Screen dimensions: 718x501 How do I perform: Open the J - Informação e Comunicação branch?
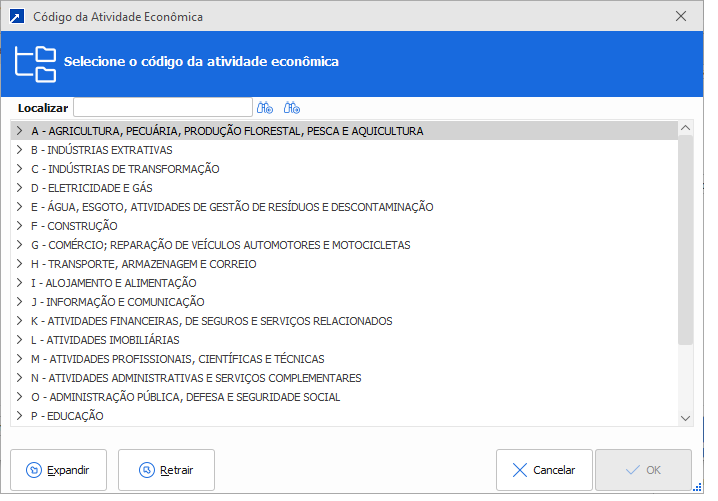click(x=19, y=302)
